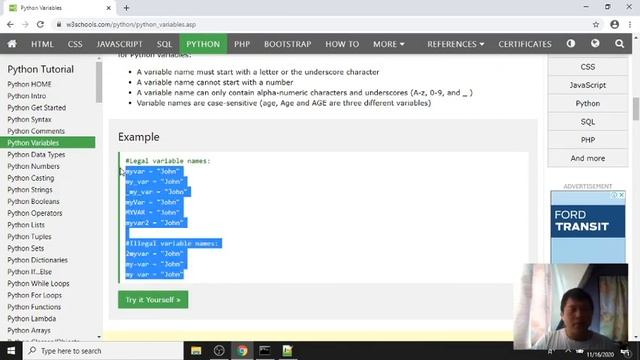Click the Chrome taskbar icon
This screenshot has height=360, width=640.
[242, 351]
